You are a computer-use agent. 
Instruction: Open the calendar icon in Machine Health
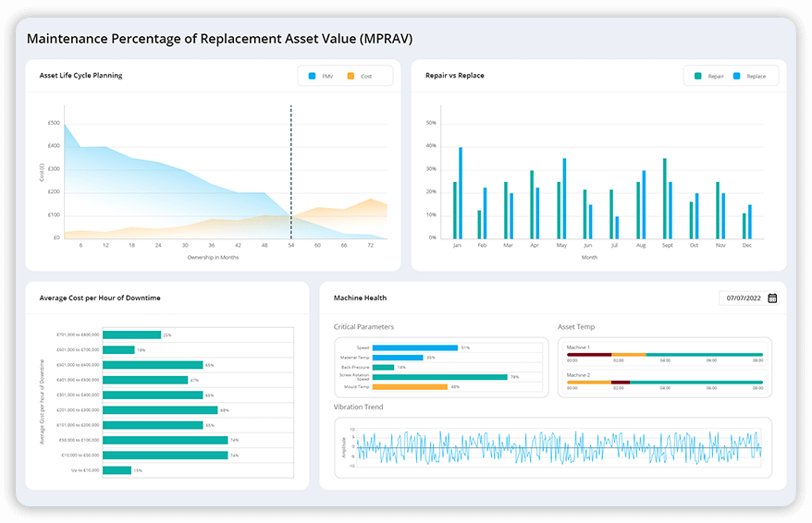tap(772, 298)
